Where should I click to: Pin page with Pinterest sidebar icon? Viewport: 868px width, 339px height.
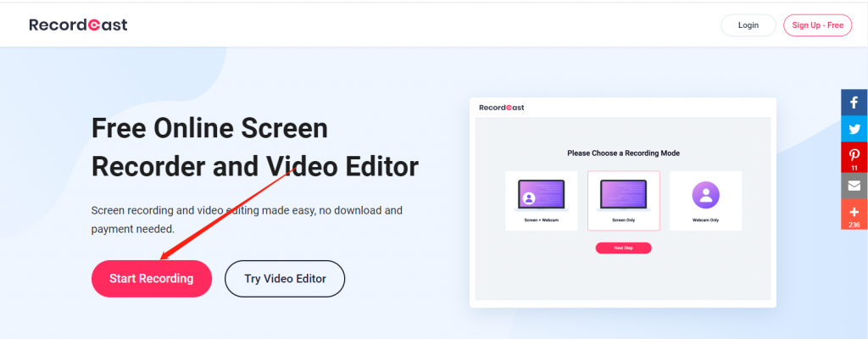[854, 158]
